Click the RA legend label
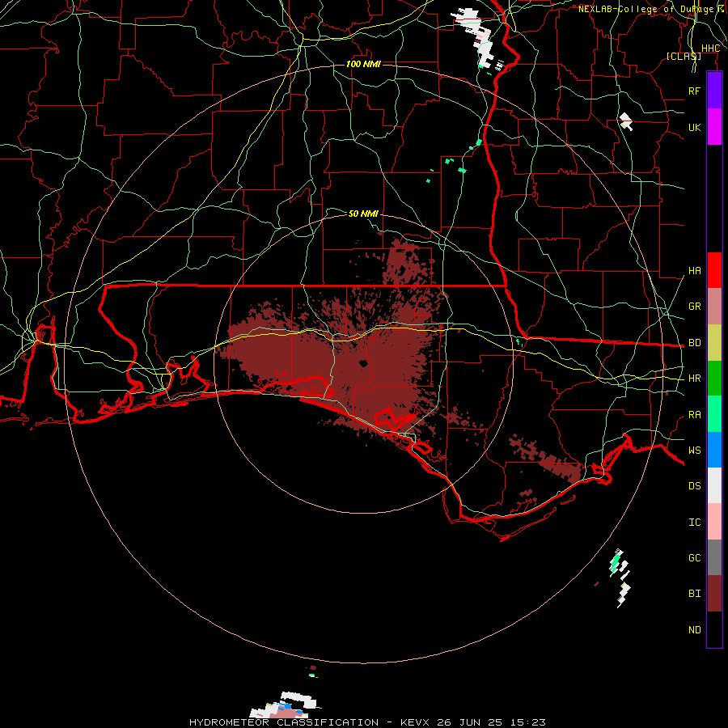This screenshot has height=728, width=728. tap(694, 415)
